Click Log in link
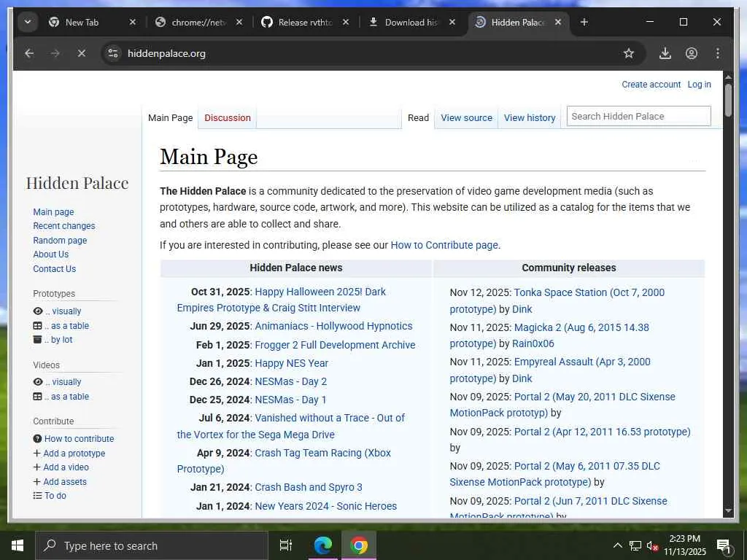The height and width of the screenshot is (560, 747). [x=699, y=85]
